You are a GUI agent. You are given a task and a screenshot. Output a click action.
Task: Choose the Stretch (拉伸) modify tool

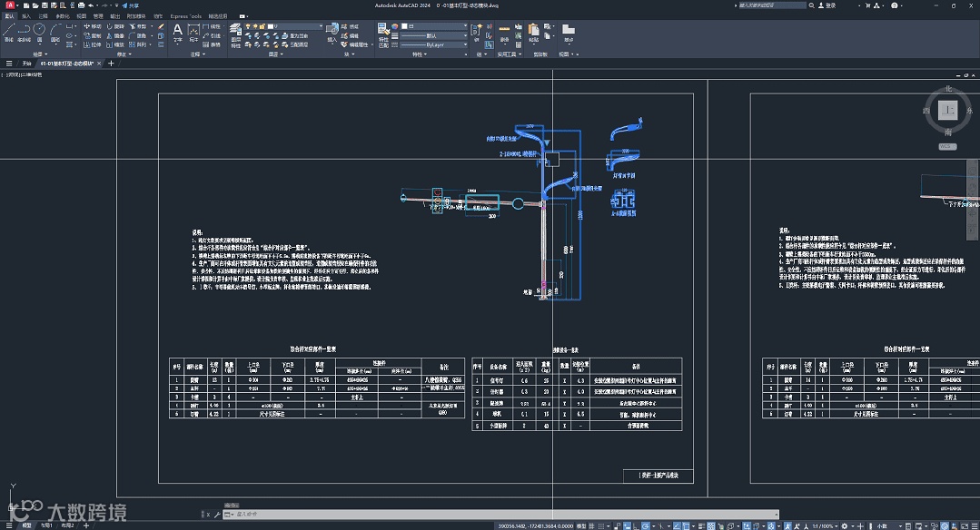pos(93,45)
